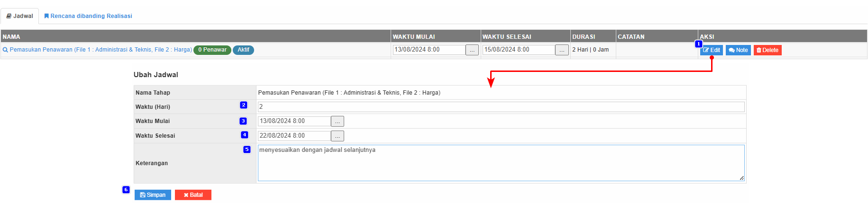Save schedule changes with Simpan
This screenshot has width=868, height=203.
[x=153, y=195]
